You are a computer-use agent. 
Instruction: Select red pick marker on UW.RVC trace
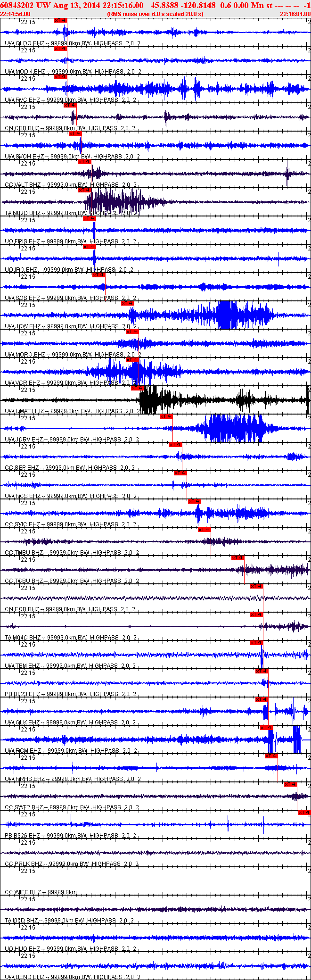point(61,77)
